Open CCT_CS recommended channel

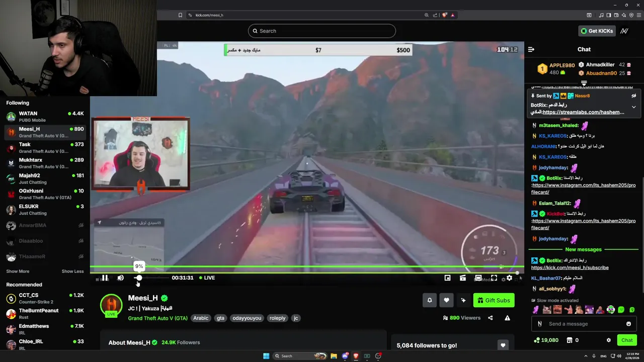pyautogui.click(x=45, y=299)
